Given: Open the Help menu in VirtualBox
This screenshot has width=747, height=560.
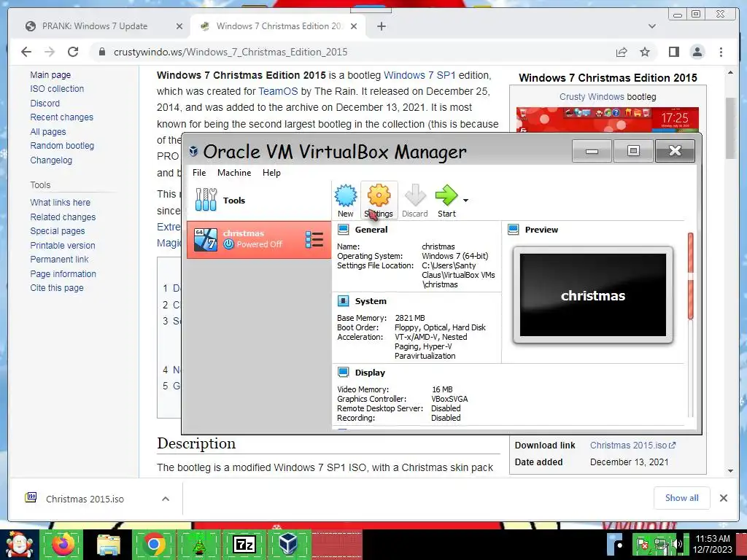Looking at the screenshot, I should point(271,173).
